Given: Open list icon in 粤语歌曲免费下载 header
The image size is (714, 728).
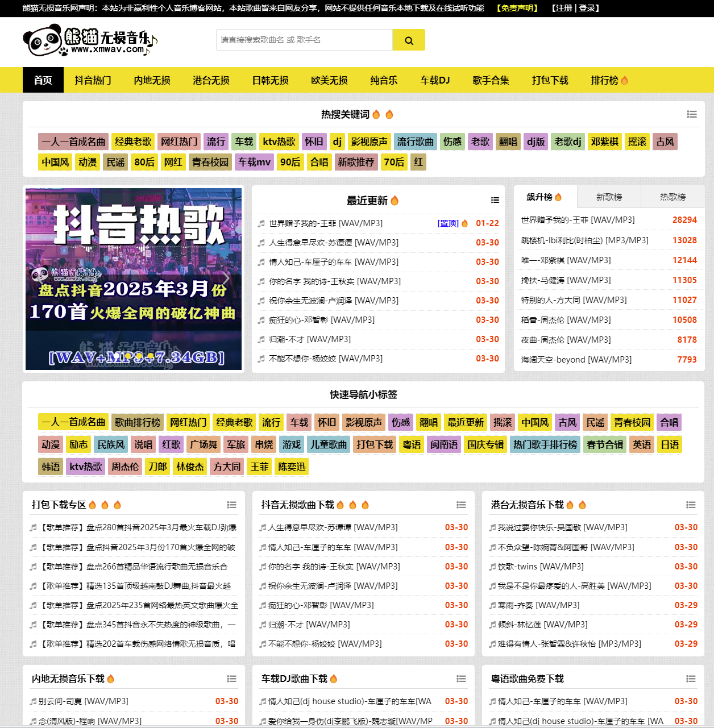Looking at the screenshot, I should click(691, 679).
